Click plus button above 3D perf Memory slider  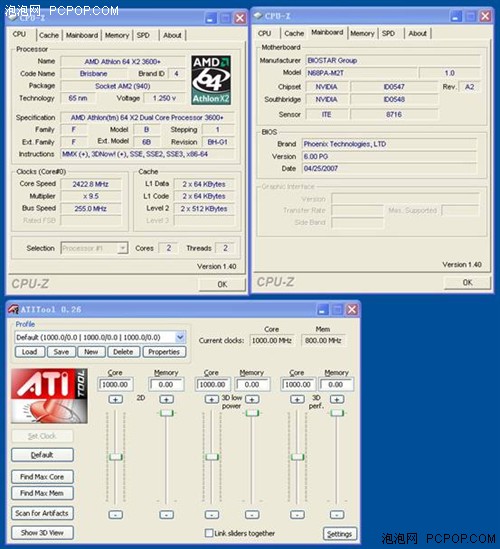(x=337, y=399)
